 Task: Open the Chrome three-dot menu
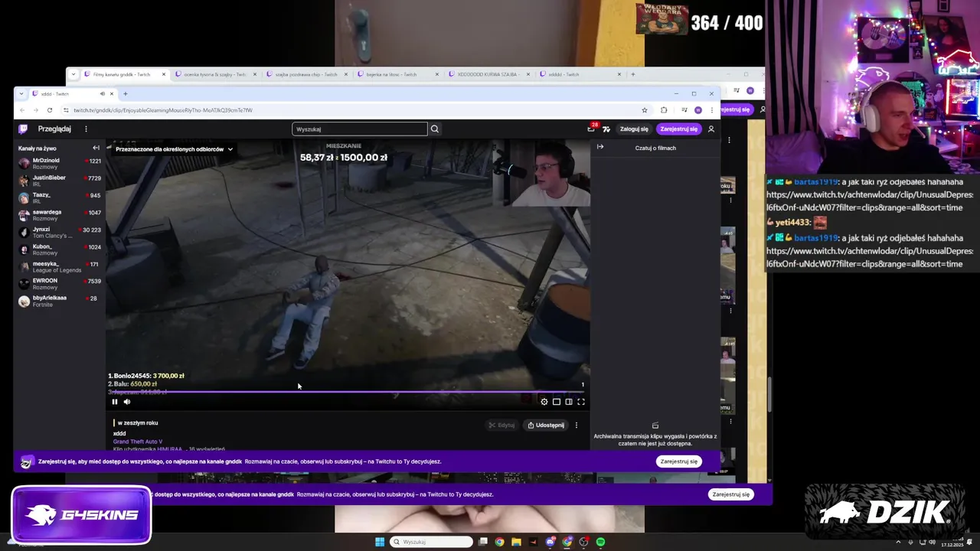(712, 110)
